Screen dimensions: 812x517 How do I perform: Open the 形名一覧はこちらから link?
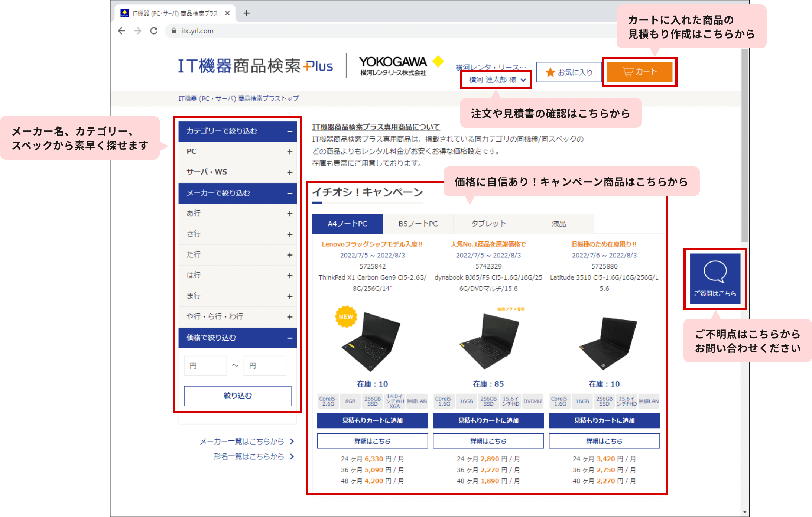coord(254,456)
